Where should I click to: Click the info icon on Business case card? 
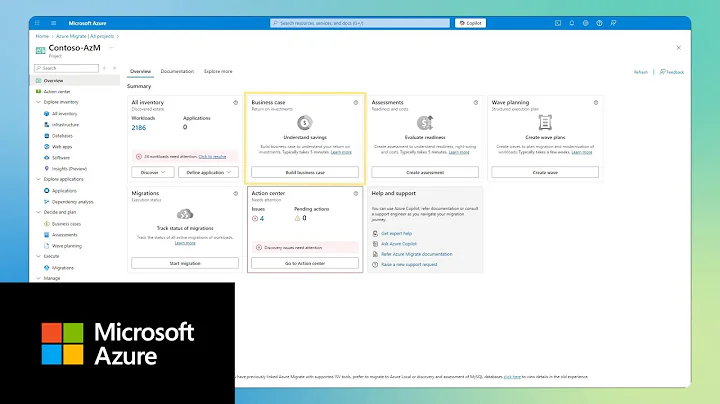pyautogui.click(x=355, y=103)
